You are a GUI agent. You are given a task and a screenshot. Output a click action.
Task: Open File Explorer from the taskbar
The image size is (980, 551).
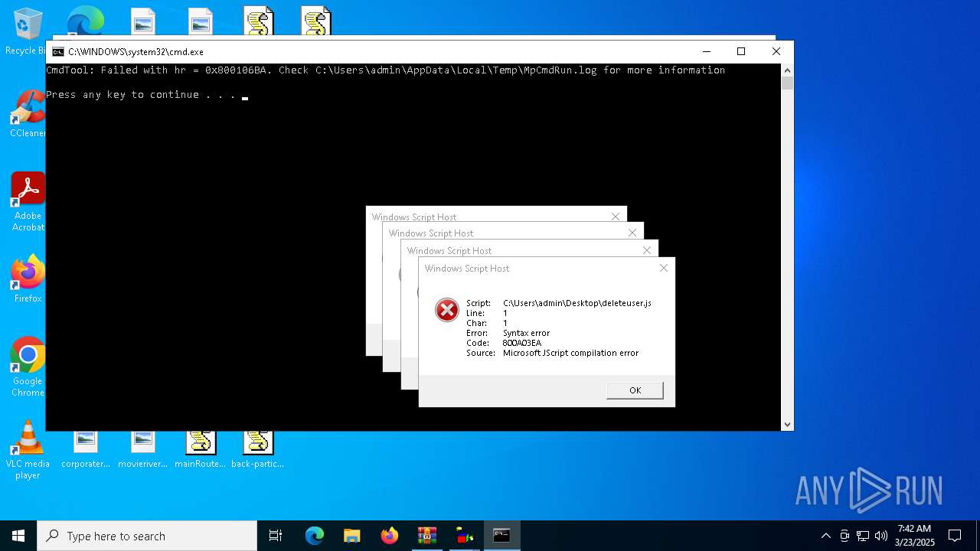click(x=352, y=536)
